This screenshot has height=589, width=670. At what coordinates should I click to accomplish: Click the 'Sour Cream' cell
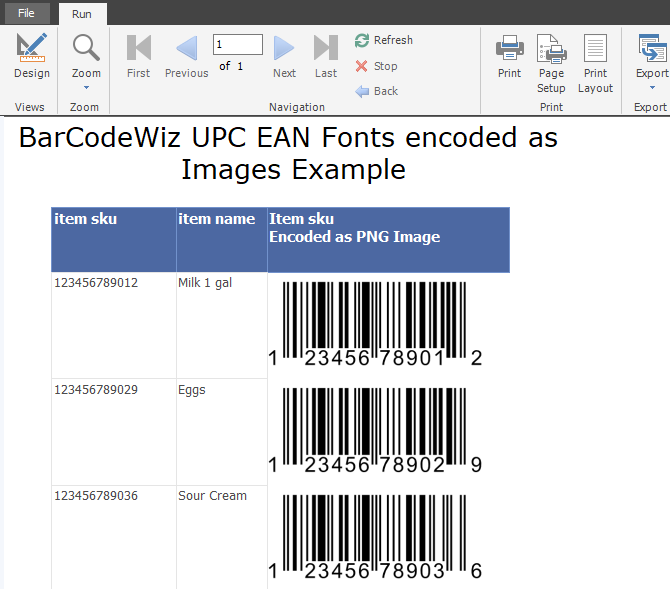pos(222,537)
